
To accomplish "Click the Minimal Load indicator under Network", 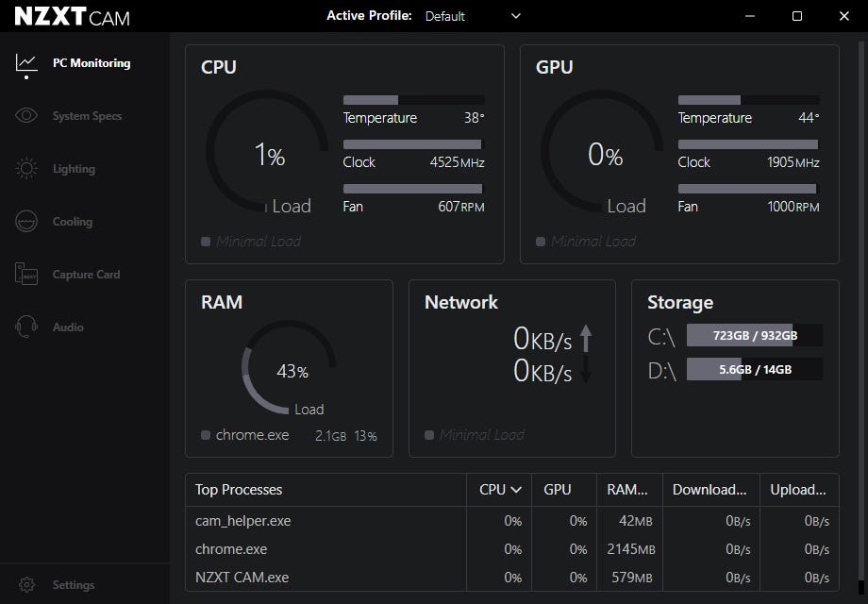I will click(x=474, y=435).
